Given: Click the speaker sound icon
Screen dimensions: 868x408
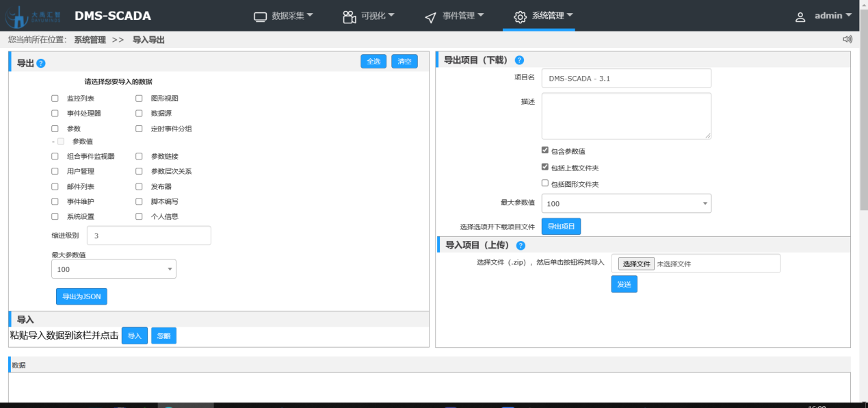Looking at the screenshot, I should tap(847, 40).
